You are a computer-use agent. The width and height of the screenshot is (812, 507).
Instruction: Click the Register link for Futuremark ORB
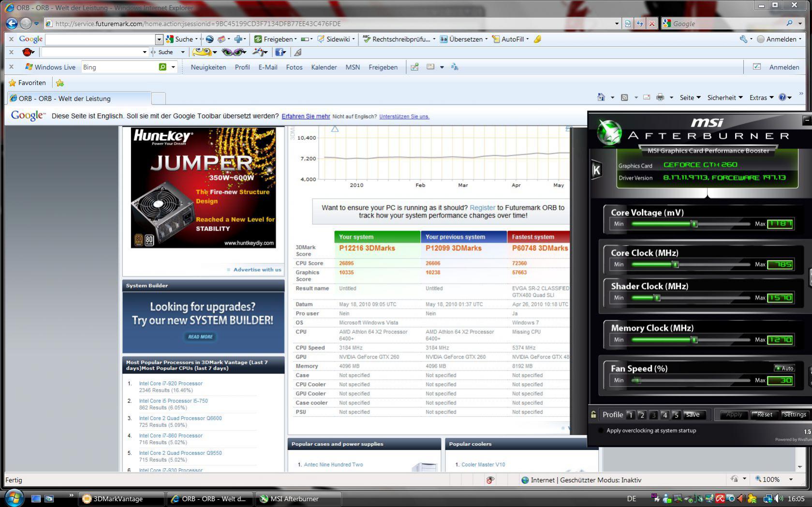(482, 207)
